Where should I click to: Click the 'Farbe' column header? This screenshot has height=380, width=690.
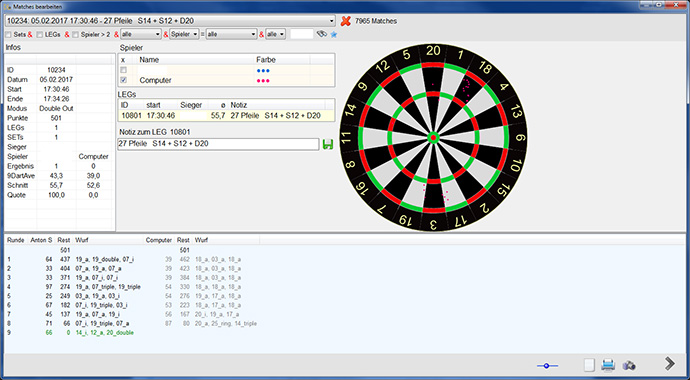[266, 60]
